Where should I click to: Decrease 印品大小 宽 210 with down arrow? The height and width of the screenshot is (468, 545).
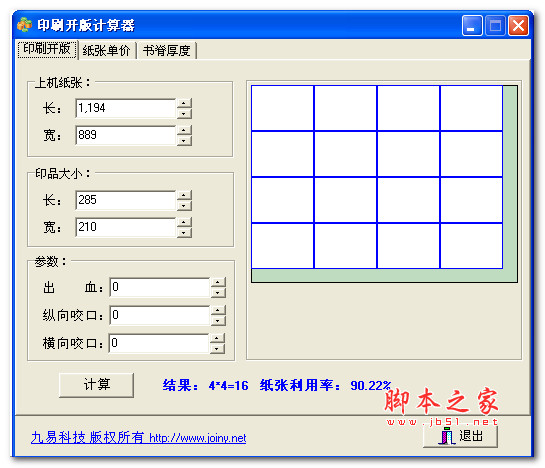click(184, 233)
